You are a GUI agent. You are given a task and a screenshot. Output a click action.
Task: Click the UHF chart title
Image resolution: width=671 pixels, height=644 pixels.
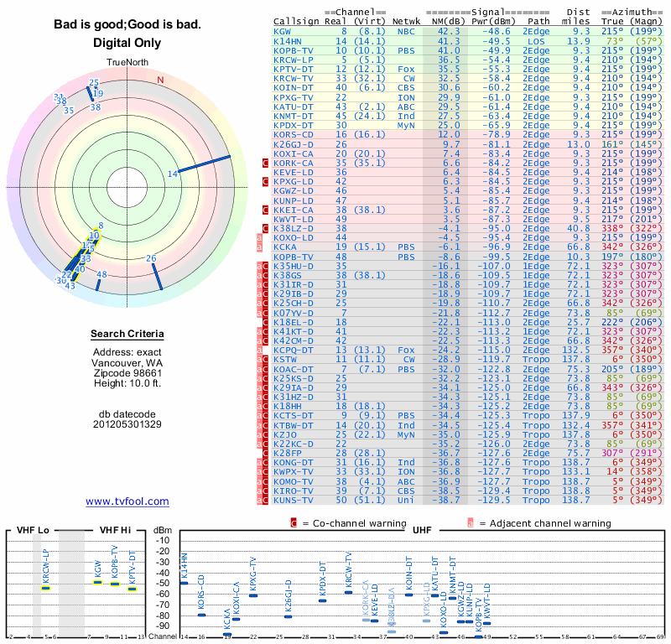coord(422,530)
